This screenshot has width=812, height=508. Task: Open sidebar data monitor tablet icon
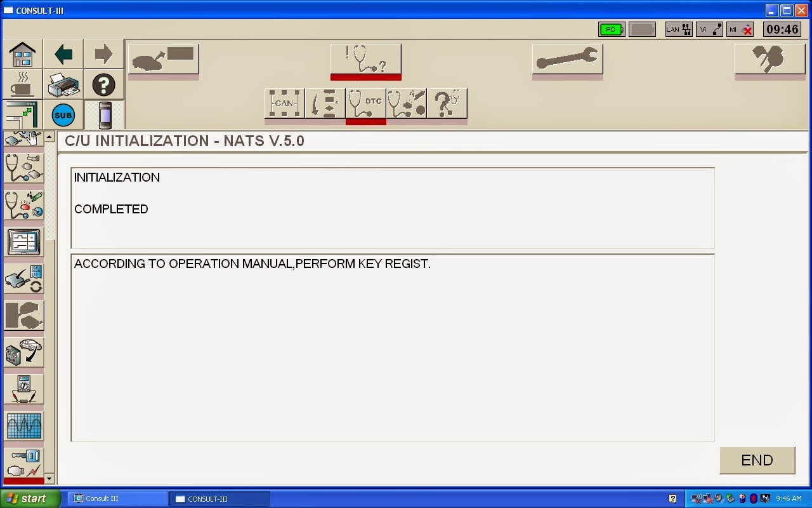[x=23, y=242]
